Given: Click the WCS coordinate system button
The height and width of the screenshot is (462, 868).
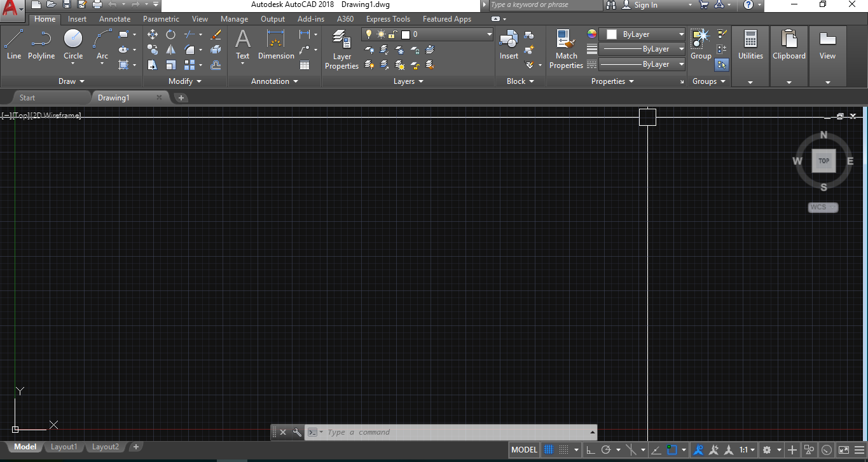Looking at the screenshot, I should 823,207.
